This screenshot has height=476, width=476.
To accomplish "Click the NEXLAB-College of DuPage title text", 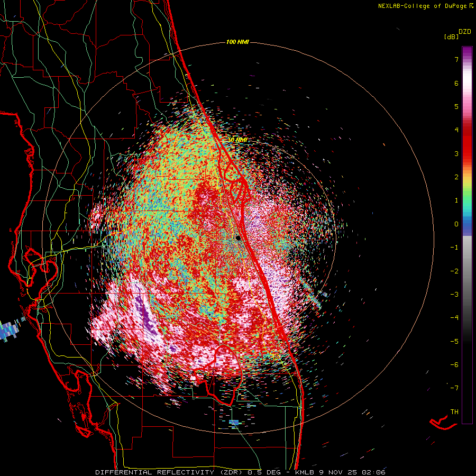I will pos(423,6).
